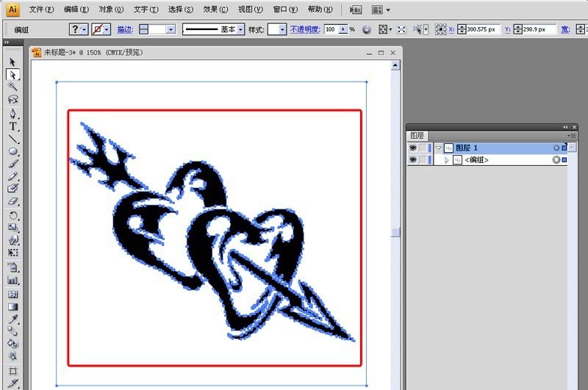Select the Ellipse tool
This screenshot has width=588, height=390.
[12, 151]
